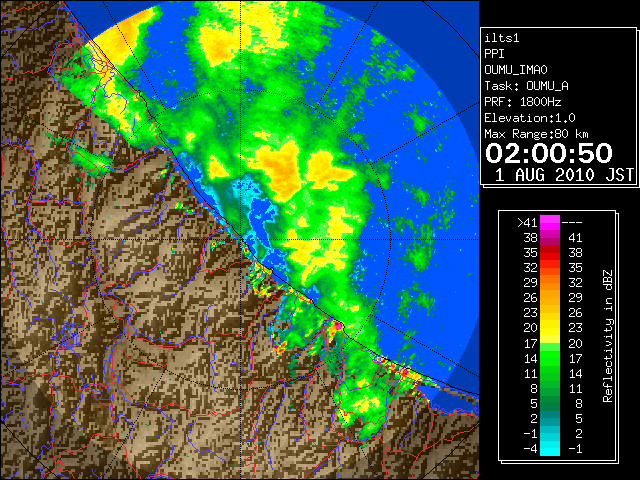Image resolution: width=640 pixels, height=480 pixels.
Task: Click the orange 29 to 32 dBZ legend band
Action: pyautogui.click(x=550, y=282)
